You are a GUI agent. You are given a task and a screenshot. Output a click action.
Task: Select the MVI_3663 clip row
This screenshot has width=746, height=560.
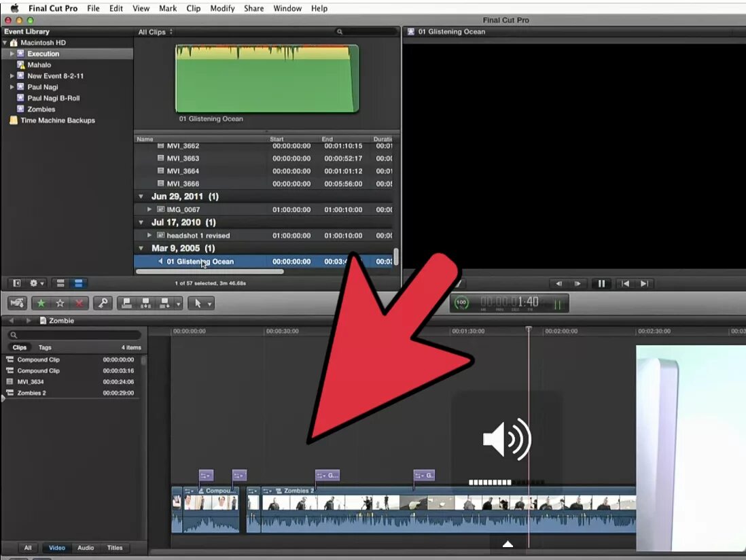pyautogui.click(x=264, y=158)
